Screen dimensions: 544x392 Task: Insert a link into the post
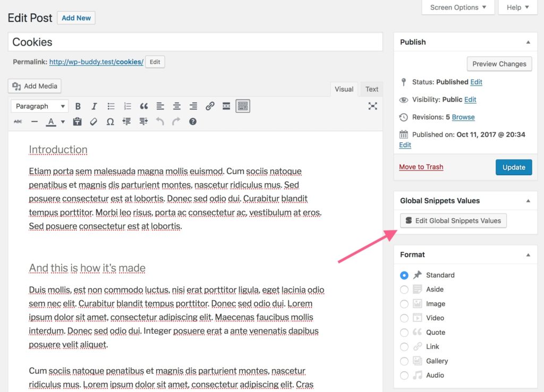[x=210, y=106]
